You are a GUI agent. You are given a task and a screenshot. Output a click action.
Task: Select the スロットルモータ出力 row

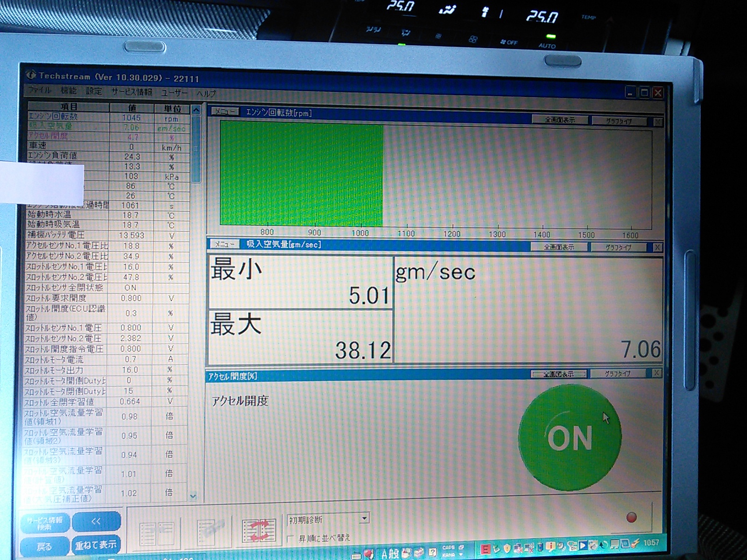tap(106, 370)
